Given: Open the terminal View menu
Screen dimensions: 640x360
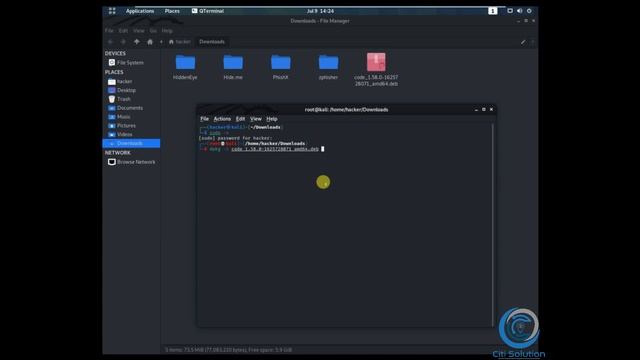Looking at the screenshot, I should tap(256, 119).
